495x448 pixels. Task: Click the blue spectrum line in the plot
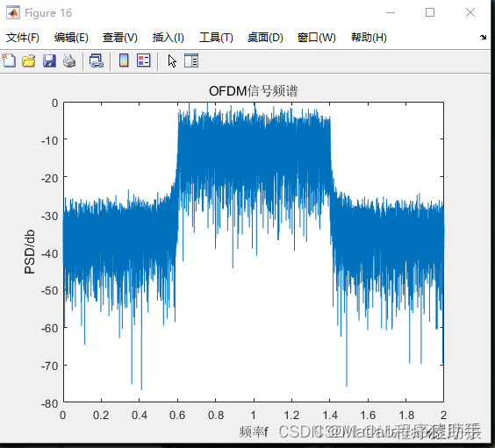253,152
